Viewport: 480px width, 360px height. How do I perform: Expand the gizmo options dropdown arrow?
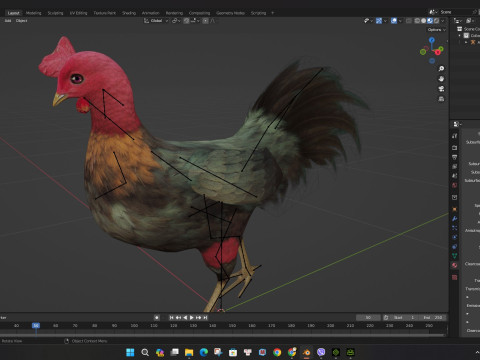click(385, 21)
